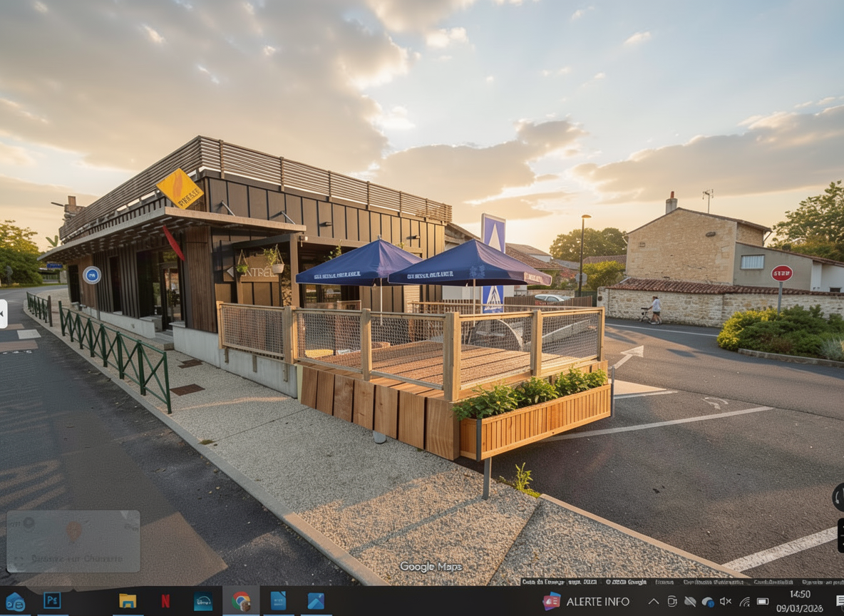Expand the collapsed side panel arrow
844x616 pixels.
click(3, 314)
